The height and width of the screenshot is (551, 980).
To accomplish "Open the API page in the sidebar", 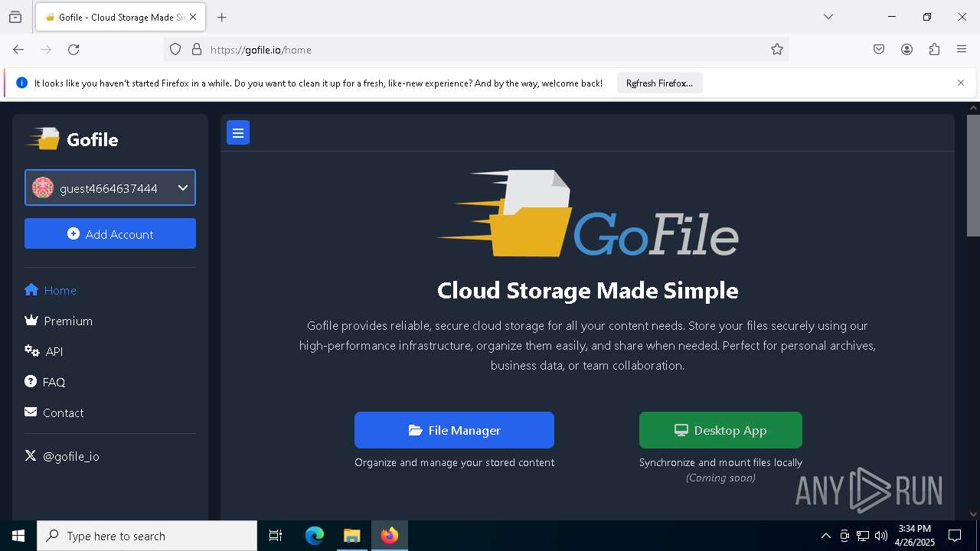I will pos(44,351).
